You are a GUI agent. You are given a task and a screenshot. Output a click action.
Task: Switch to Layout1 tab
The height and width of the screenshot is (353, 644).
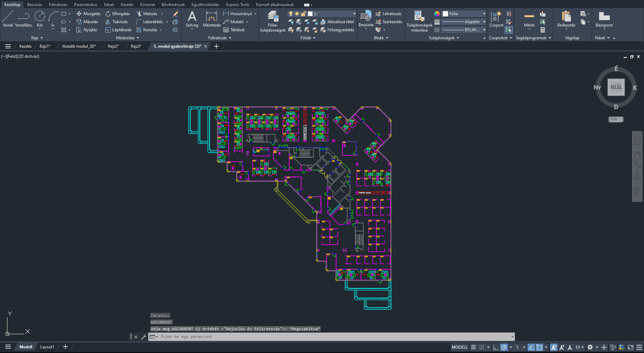pos(47,347)
